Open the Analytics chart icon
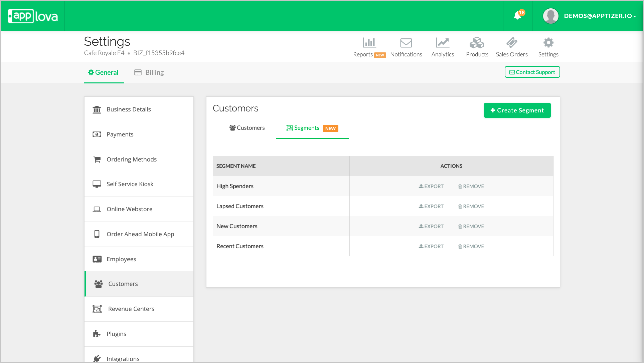The height and width of the screenshot is (363, 644). (x=442, y=43)
